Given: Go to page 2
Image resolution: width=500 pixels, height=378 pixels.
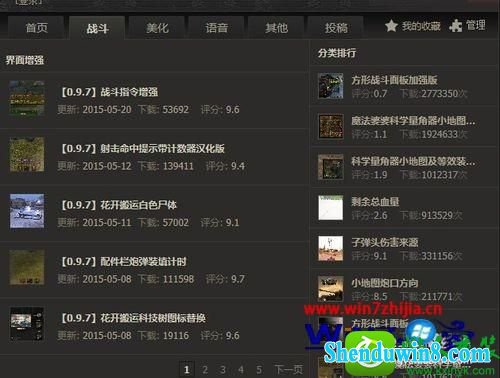Looking at the screenshot, I should (205, 369).
